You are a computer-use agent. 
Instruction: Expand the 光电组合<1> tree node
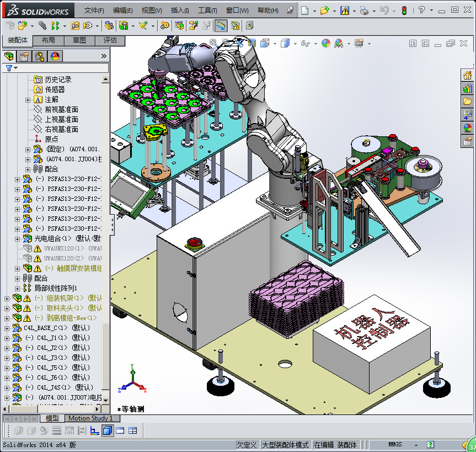point(17,239)
